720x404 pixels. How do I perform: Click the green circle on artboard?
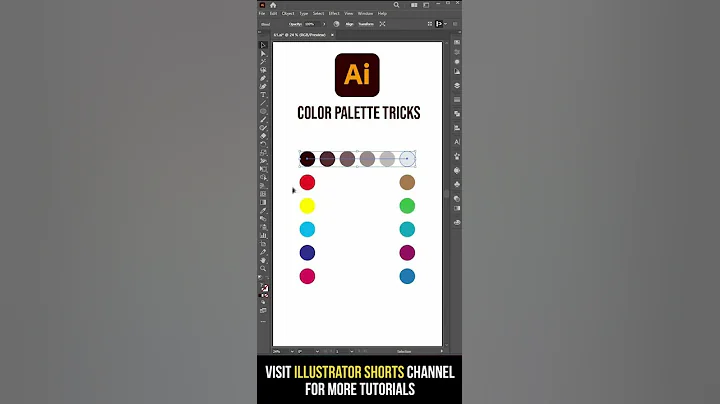coord(407,206)
